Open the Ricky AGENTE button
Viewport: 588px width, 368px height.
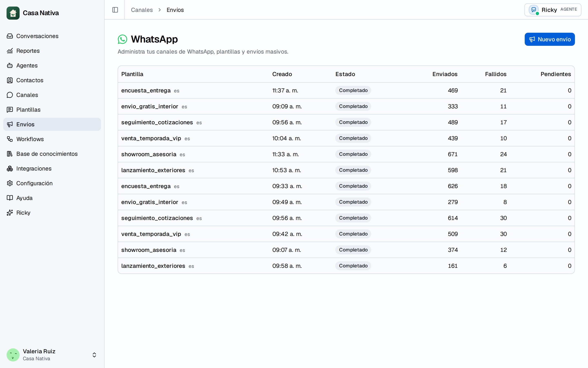[553, 10]
